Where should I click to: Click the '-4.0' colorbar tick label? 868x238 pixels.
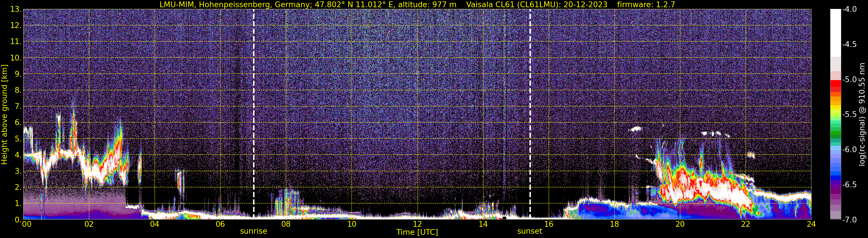coord(849,10)
